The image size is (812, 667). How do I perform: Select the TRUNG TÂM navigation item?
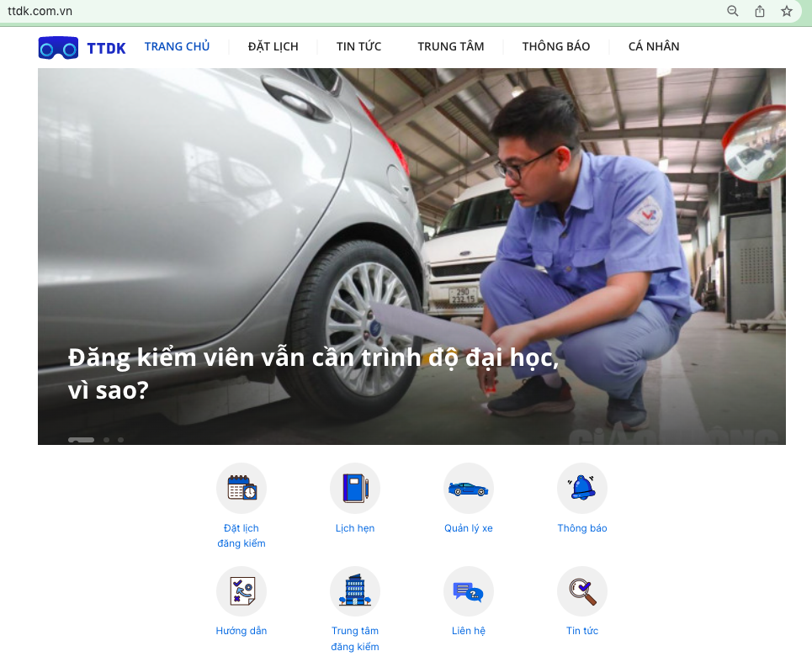450,46
